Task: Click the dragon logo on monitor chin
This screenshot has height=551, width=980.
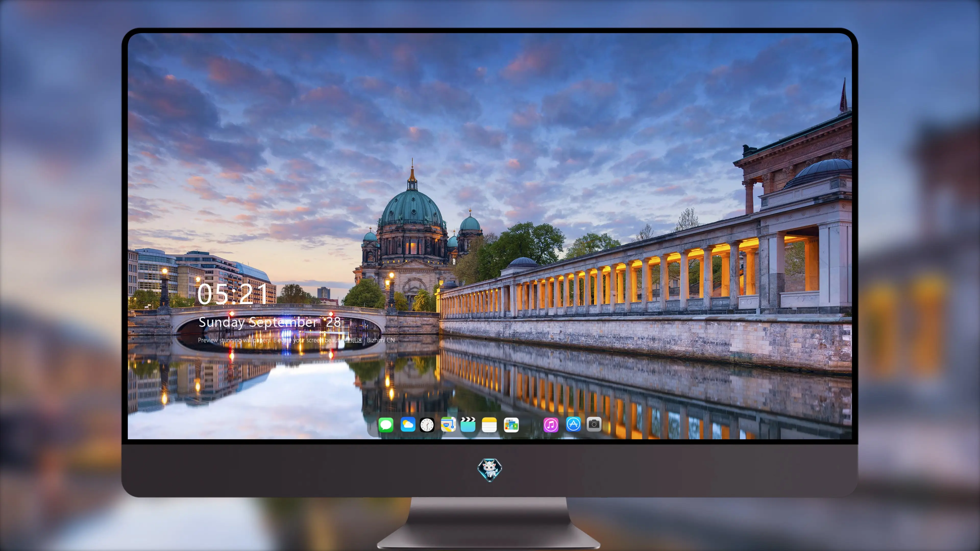Action: pyautogui.click(x=490, y=470)
